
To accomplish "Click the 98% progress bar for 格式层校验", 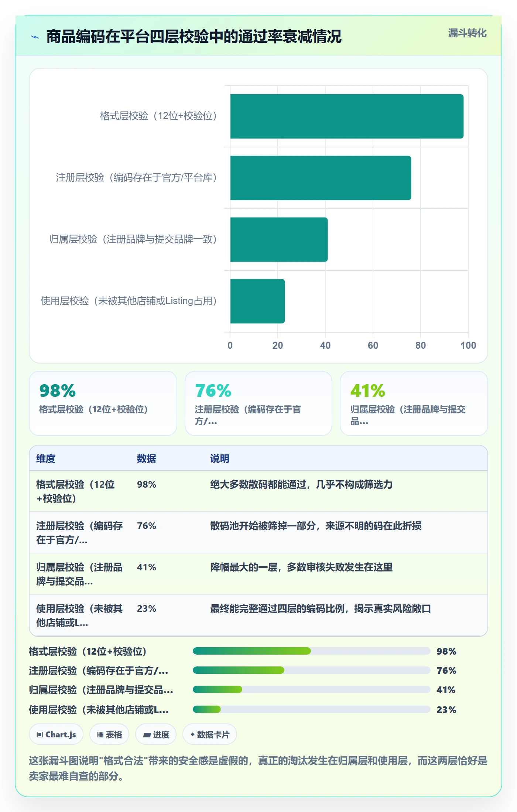I will (312, 651).
